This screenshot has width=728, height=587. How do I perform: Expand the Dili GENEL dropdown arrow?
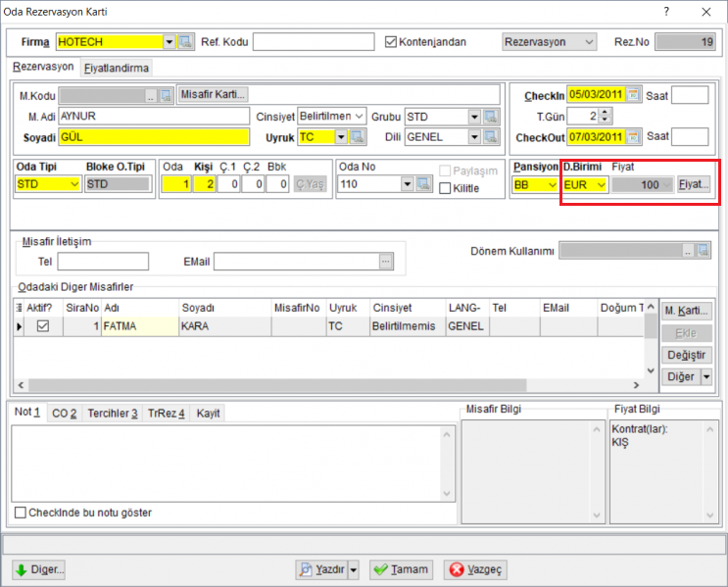click(x=474, y=137)
